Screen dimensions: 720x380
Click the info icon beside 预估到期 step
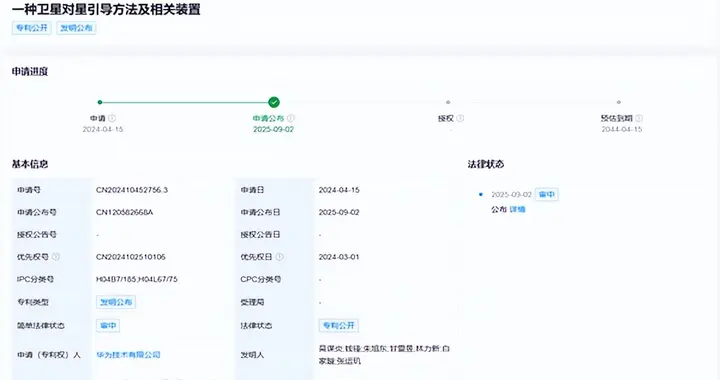639,118
